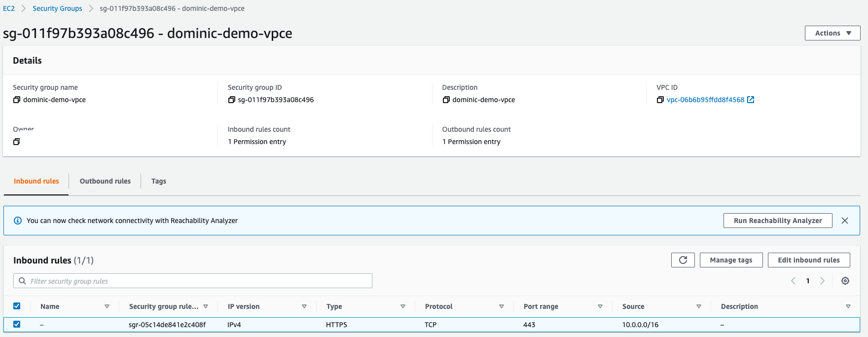868x337 pixels.
Task: Copy the description value dominic-demo-vpce
Action: 446,100
